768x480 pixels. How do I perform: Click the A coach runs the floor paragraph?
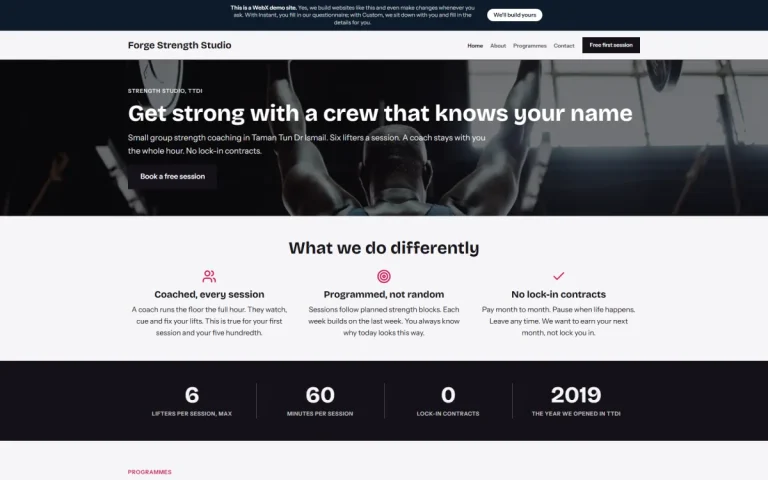(209, 321)
